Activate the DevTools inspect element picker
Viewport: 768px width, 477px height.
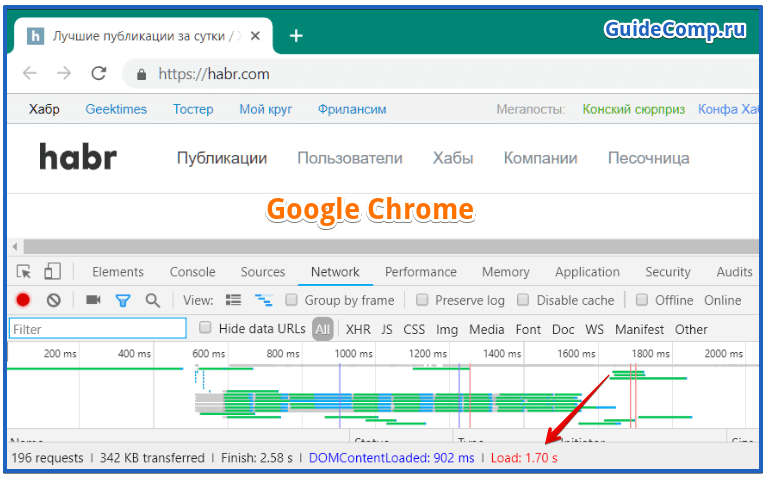[24, 272]
